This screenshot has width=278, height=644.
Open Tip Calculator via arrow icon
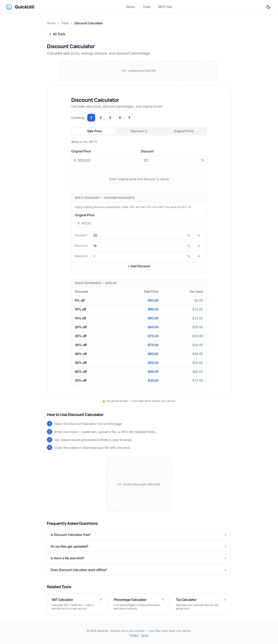point(225,599)
